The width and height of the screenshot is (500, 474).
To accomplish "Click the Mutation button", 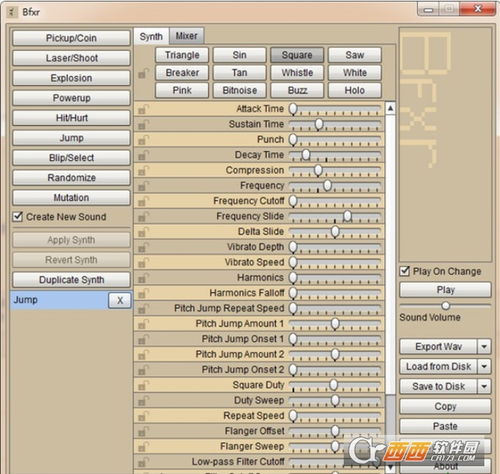I will pos(71,198).
